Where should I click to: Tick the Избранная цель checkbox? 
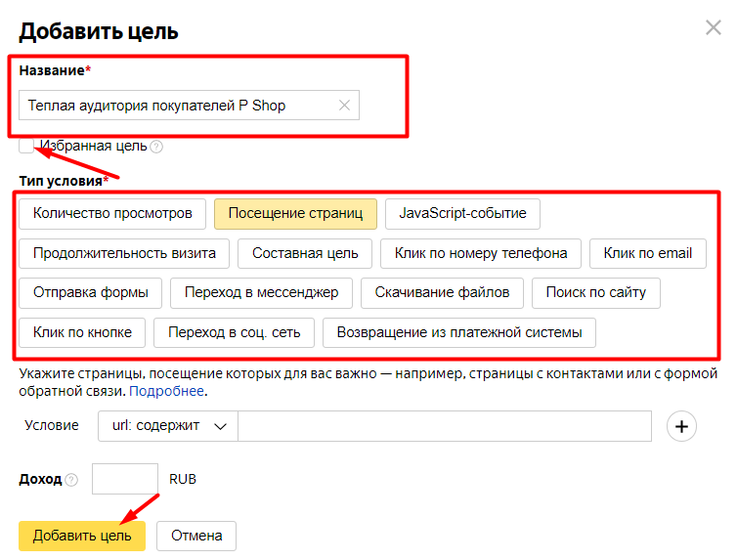26,146
